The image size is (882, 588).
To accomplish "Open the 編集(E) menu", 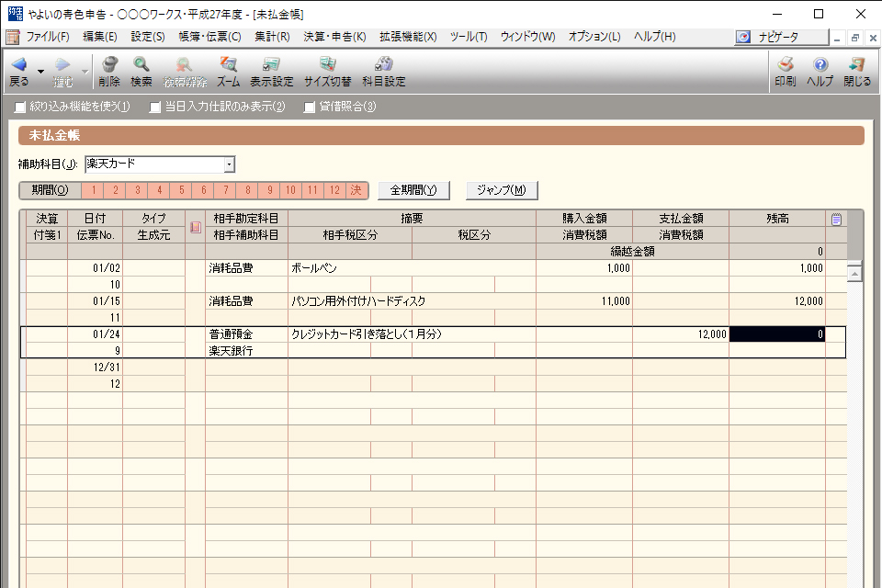I will pos(100,37).
